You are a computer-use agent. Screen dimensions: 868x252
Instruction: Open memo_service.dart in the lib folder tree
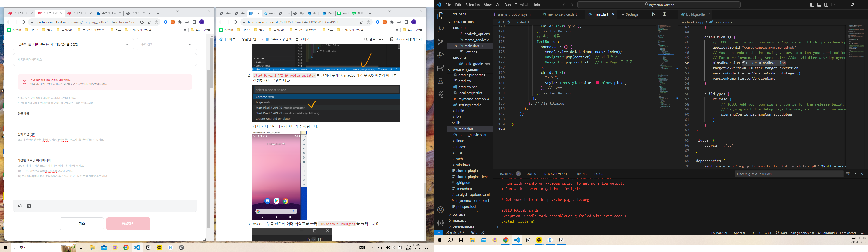(473, 135)
